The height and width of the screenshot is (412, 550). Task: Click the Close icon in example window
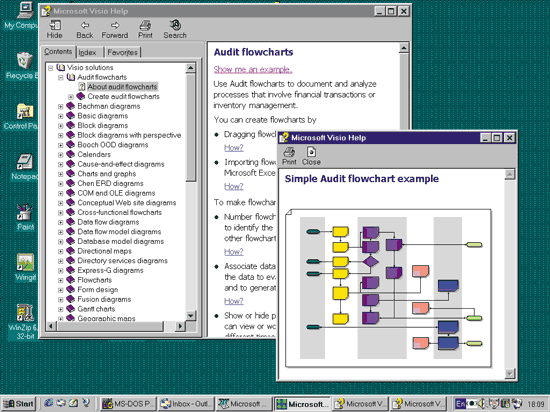[311, 156]
